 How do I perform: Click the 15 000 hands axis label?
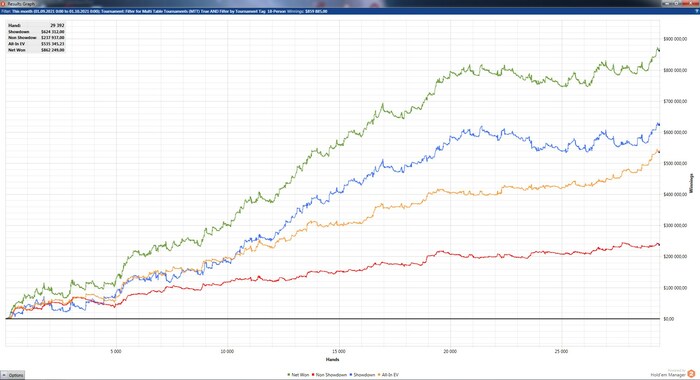(339, 351)
